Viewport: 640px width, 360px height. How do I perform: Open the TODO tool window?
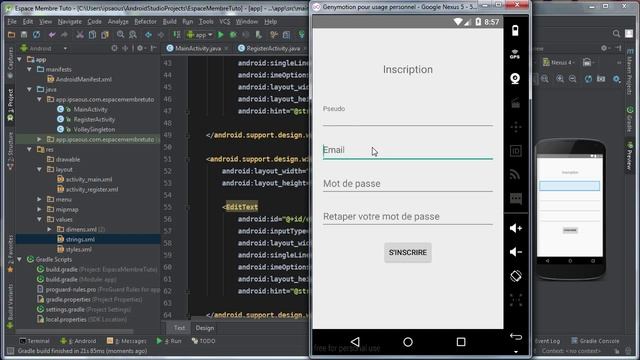[203, 341]
